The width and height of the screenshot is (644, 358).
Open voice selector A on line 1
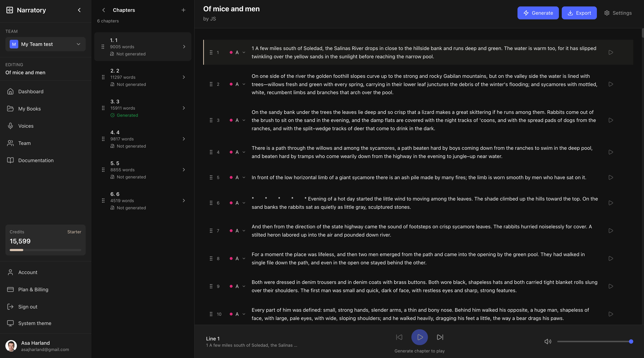pos(237,52)
